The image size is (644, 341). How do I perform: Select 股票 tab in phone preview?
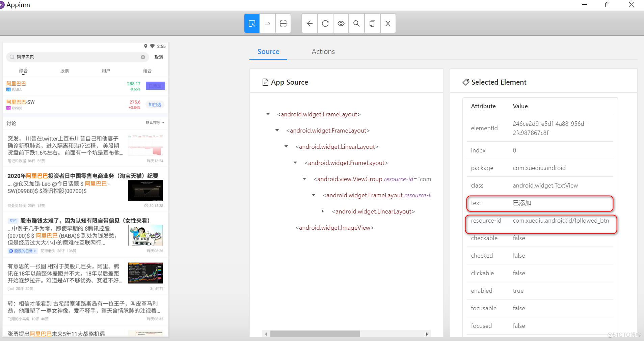click(64, 71)
